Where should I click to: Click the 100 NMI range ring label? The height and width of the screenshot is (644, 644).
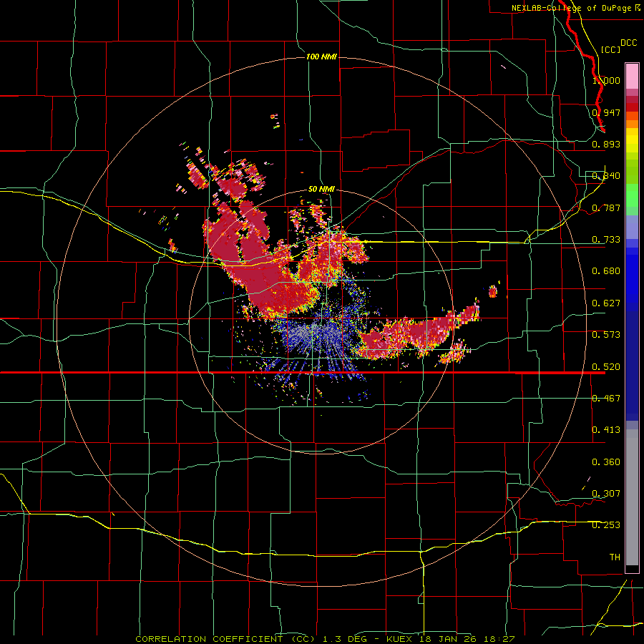tap(321, 57)
